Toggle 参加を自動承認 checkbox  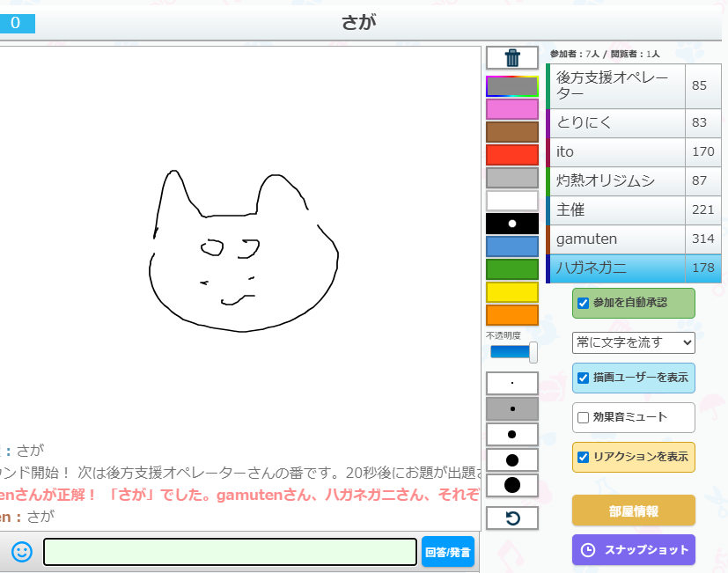583,303
